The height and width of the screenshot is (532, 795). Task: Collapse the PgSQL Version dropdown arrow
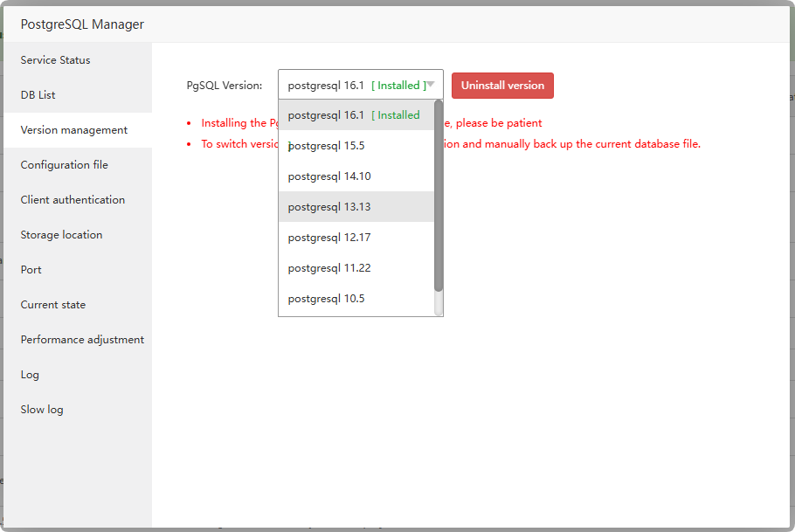tap(431, 85)
